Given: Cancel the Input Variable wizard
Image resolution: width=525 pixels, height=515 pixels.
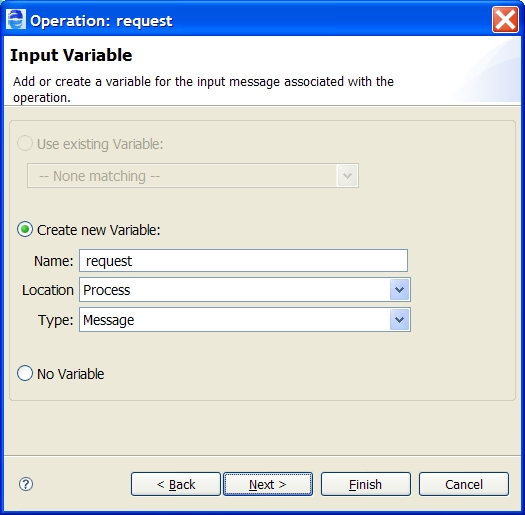Looking at the screenshot, I should point(464,484).
